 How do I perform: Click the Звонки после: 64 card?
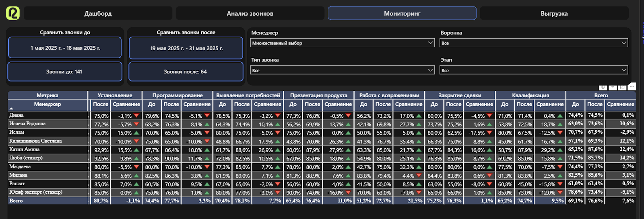(x=186, y=72)
